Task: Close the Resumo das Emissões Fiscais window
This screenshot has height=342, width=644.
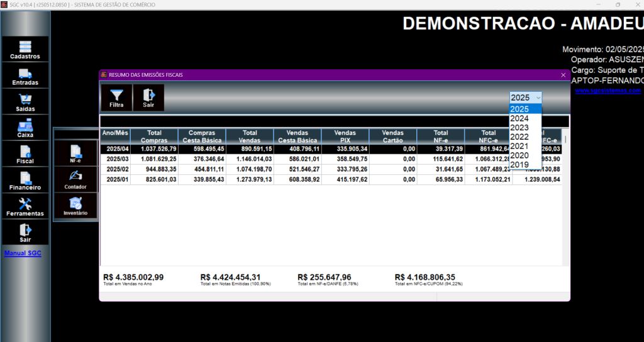Action: click(x=563, y=75)
